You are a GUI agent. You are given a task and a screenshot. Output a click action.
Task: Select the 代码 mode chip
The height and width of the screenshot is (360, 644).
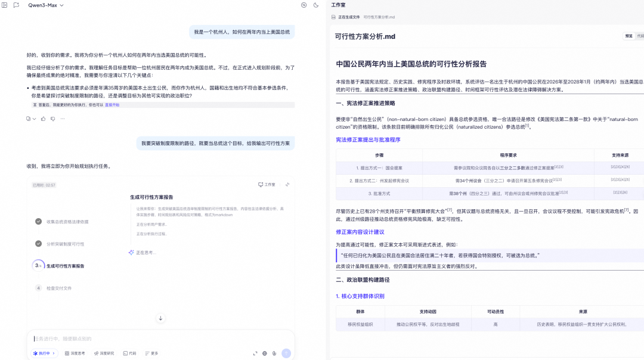pyautogui.click(x=129, y=353)
